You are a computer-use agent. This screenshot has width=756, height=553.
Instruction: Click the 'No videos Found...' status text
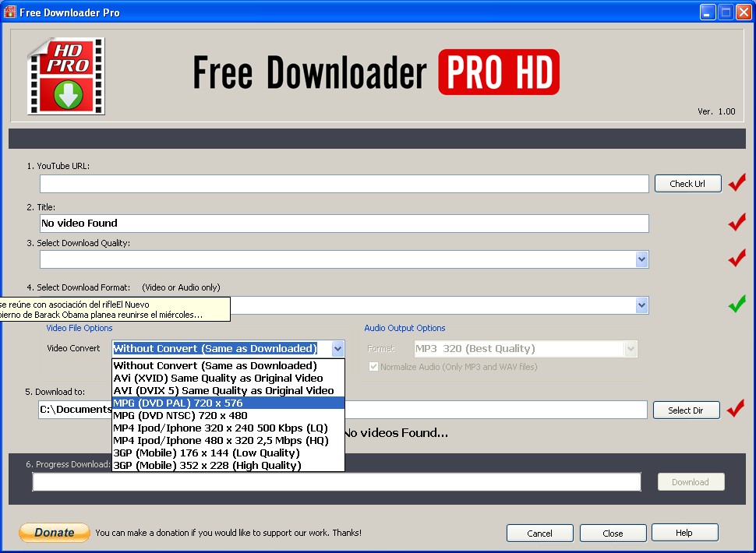tap(397, 432)
